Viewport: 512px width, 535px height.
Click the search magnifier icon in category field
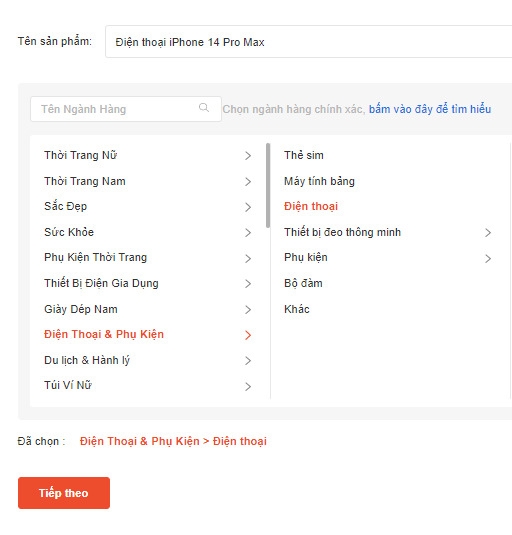tap(204, 108)
